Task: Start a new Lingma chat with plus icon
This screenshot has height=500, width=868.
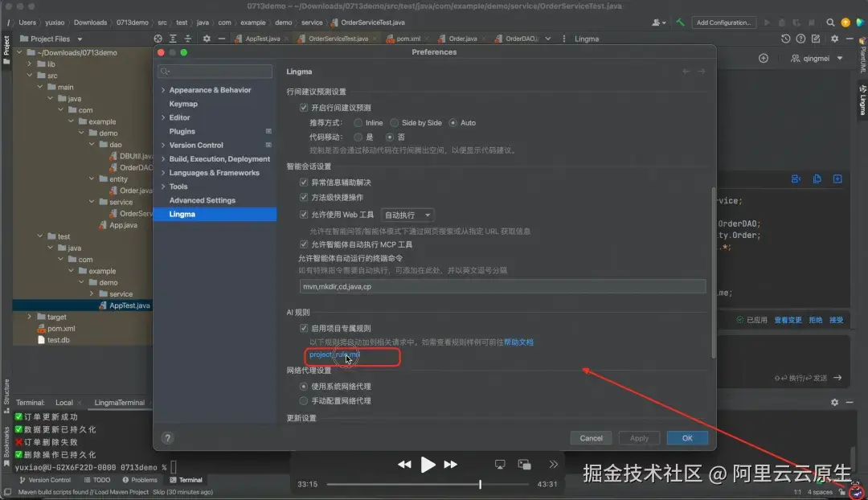Action: (764, 58)
